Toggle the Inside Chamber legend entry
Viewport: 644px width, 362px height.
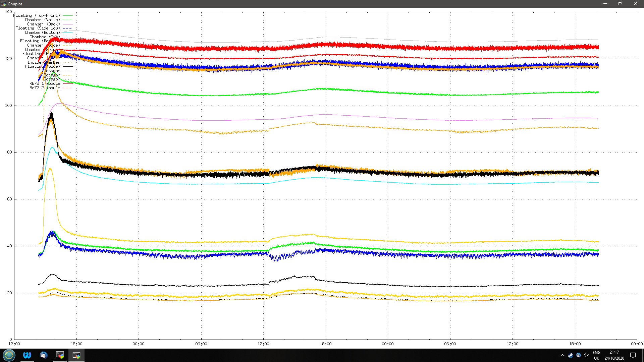[50, 62]
